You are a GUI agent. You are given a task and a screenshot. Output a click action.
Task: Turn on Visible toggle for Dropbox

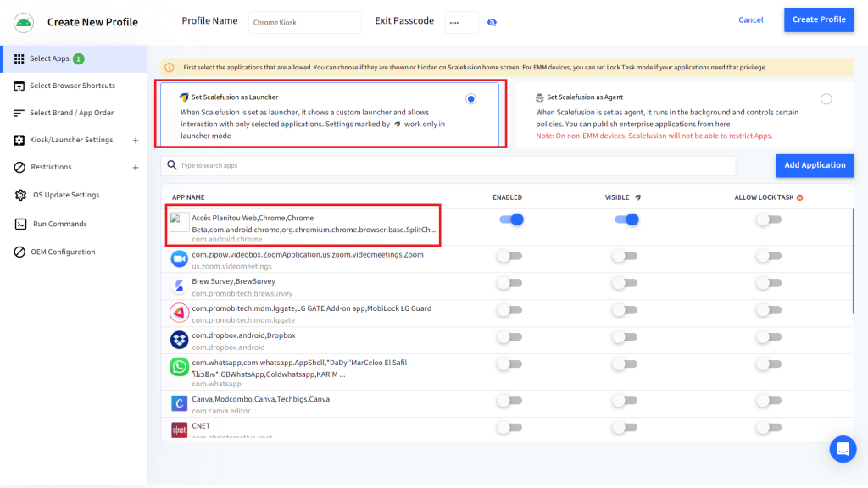point(625,337)
